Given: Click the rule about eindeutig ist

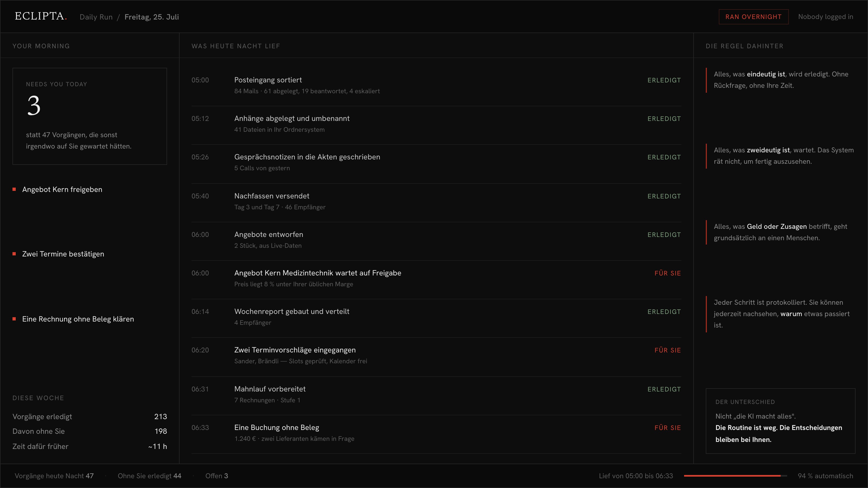Looking at the screenshot, I should (781, 80).
